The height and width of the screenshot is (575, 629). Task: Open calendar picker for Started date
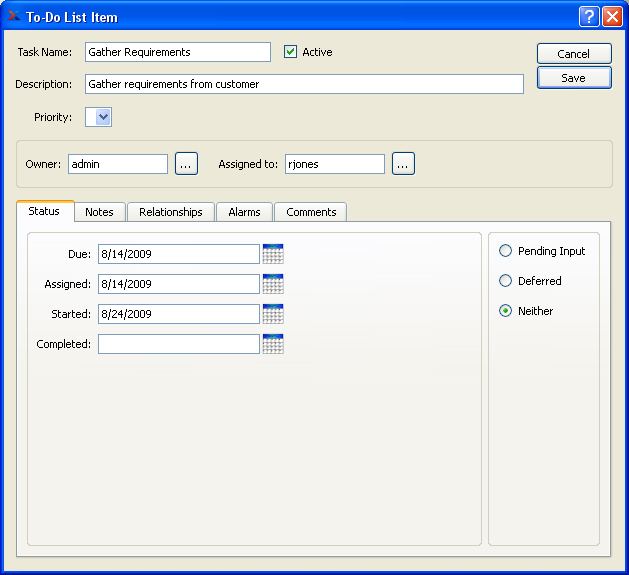[x=273, y=314]
